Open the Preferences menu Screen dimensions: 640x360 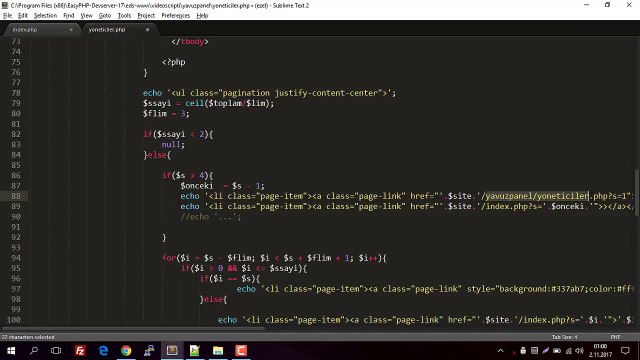176,16
